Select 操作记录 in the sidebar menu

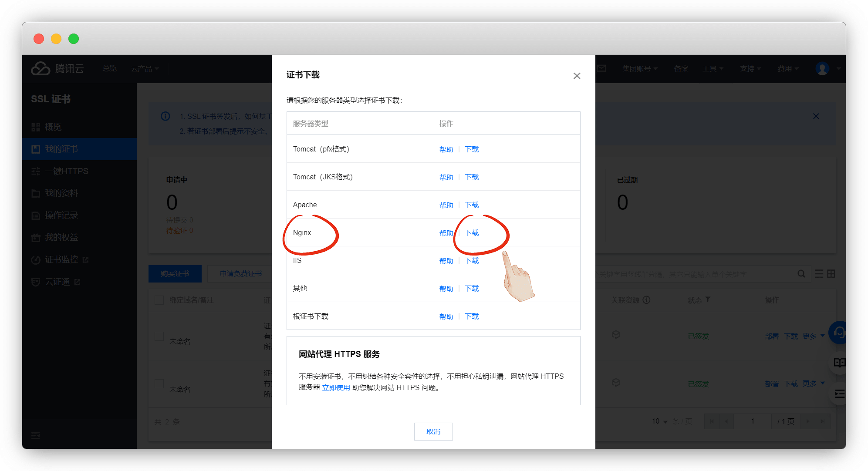pos(61,215)
